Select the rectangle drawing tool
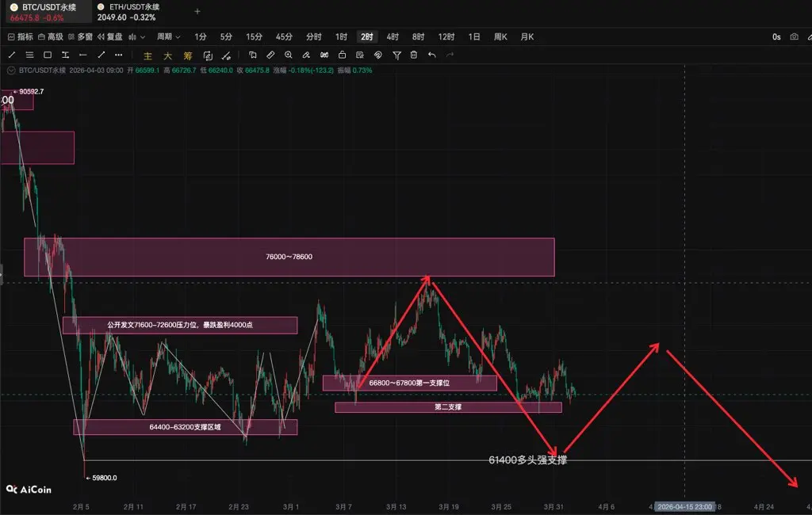 48,55
